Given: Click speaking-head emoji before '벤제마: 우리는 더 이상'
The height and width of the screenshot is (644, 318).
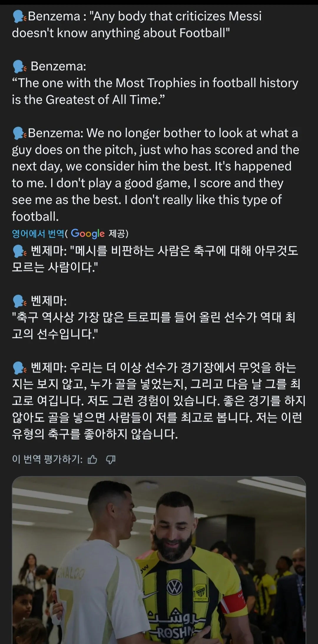Looking at the screenshot, I should 19,368.
